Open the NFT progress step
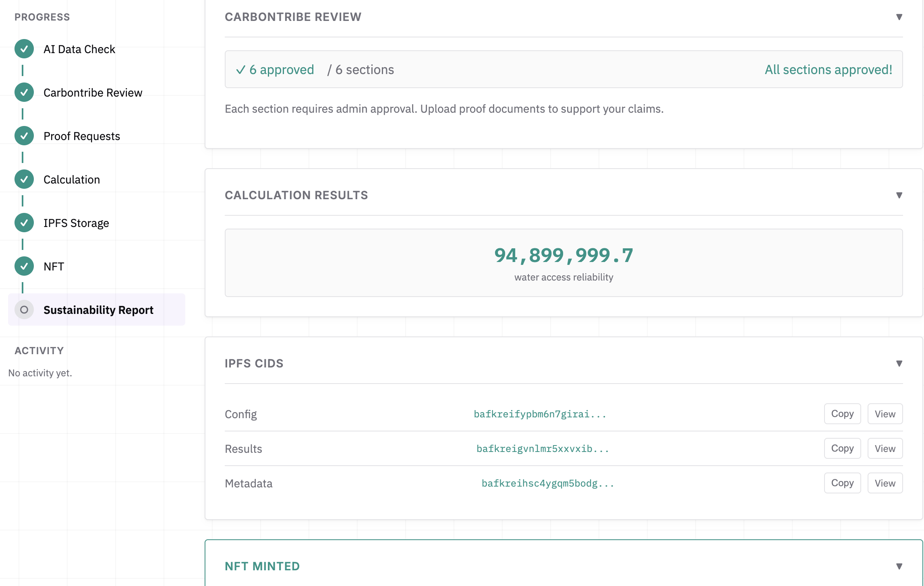The width and height of the screenshot is (924, 586). click(x=54, y=266)
